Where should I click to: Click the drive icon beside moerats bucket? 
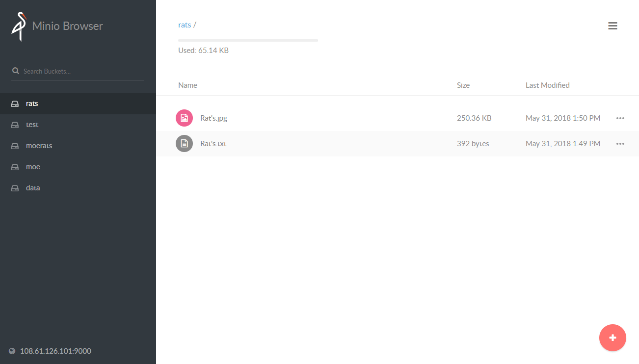(15, 146)
